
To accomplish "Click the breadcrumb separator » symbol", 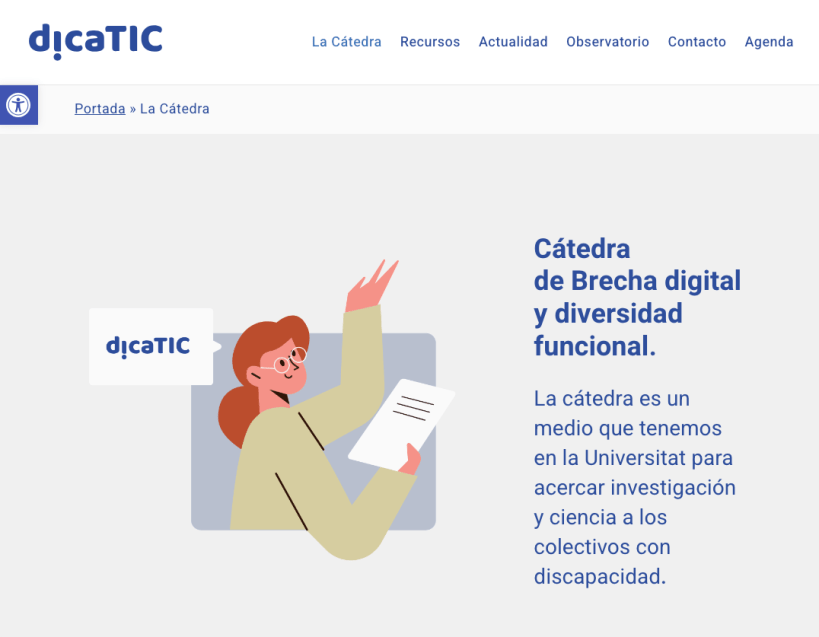I will [133, 109].
